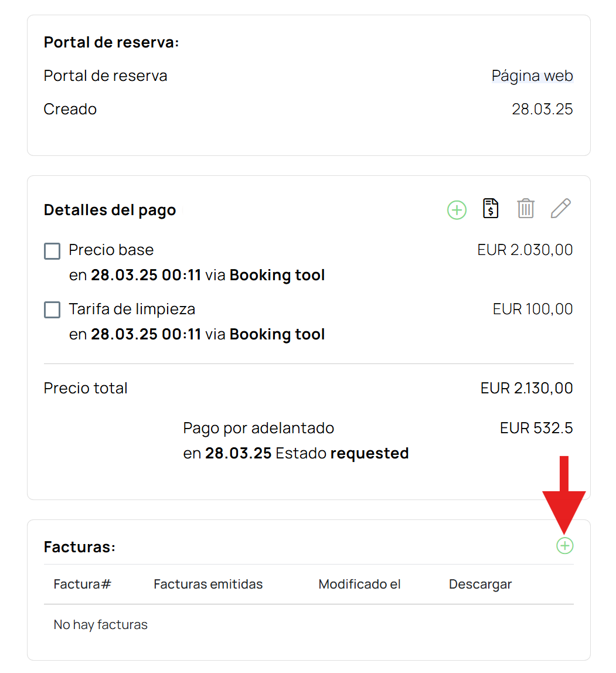Screen dimensions: 616x673
Task: Click the No hay facturas empty row
Action: [x=100, y=624]
